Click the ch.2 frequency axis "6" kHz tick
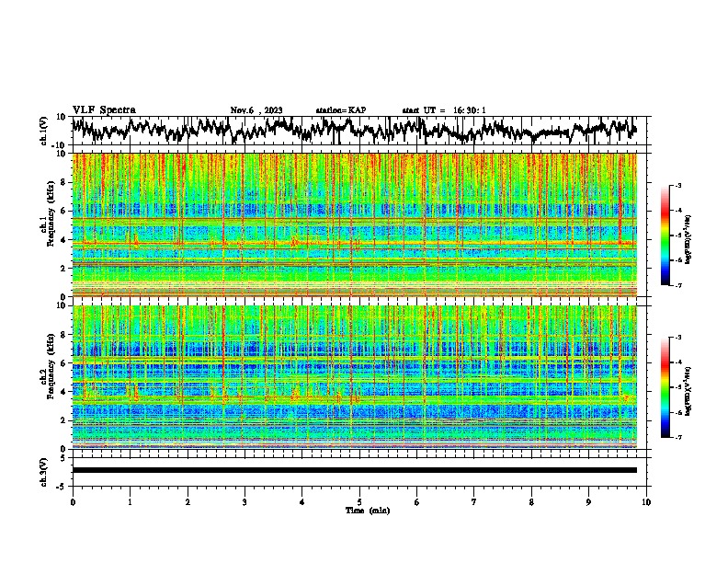The width and height of the screenshot is (728, 563). click(64, 363)
